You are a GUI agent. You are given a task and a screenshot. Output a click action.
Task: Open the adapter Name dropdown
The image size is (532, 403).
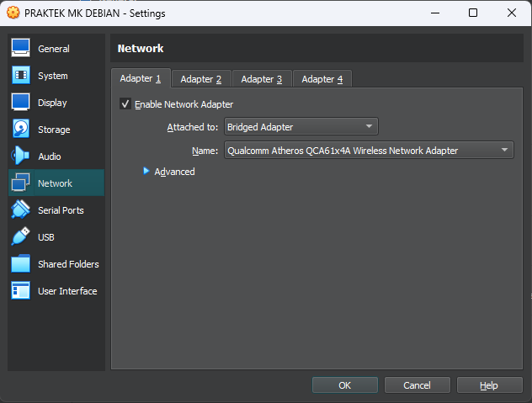pos(369,151)
